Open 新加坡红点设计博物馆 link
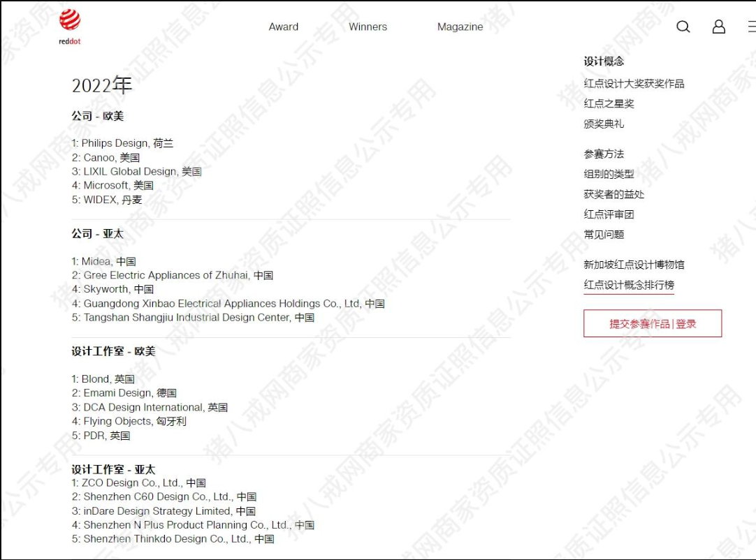The image size is (756, 560). coord(634,265)
